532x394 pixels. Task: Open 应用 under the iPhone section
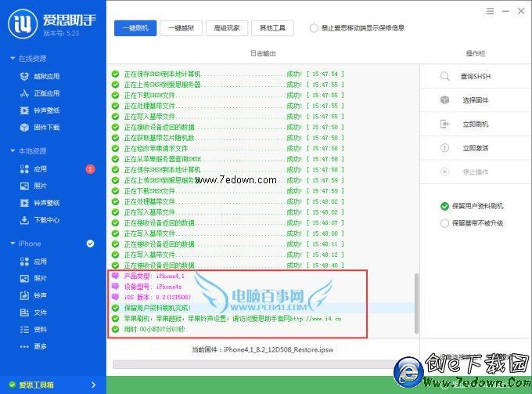34,262
